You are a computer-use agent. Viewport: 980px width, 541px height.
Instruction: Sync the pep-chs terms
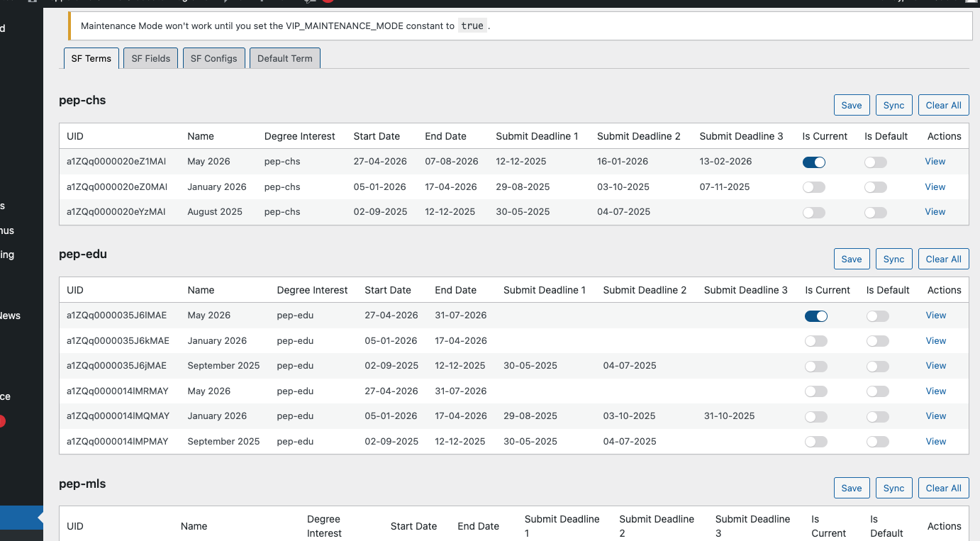tap(893, 105)
